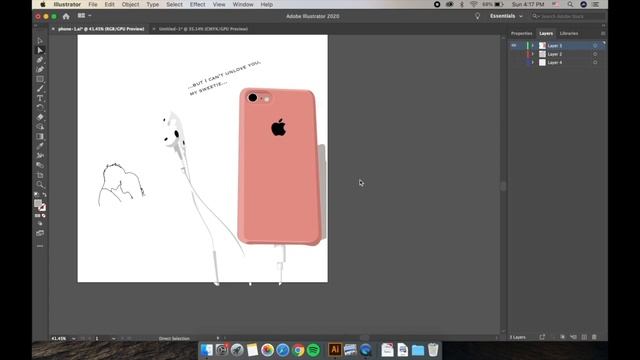Toggle visibility column of Layer 2
This screenshot has width=640, height=360.
tap(514, 54)
